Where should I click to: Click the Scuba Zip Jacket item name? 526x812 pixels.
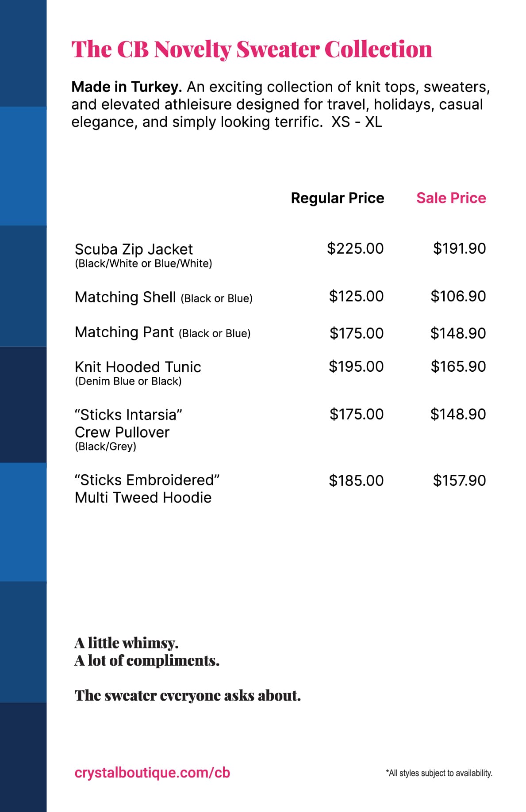click(x=134, y=249)
